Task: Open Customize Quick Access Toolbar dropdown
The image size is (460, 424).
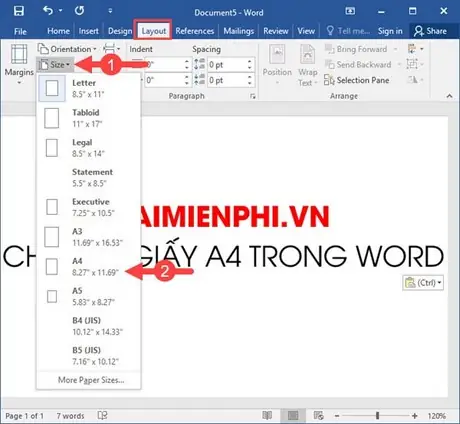Action: click(x=110, y=11)
